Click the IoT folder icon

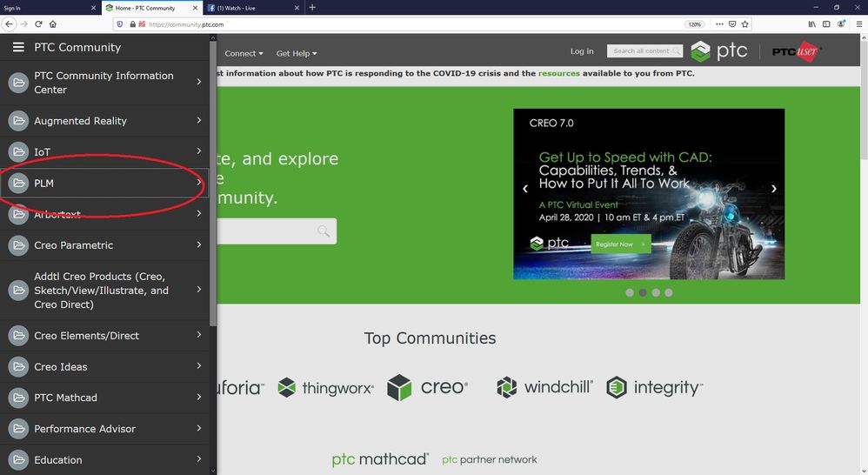point(18,151)
